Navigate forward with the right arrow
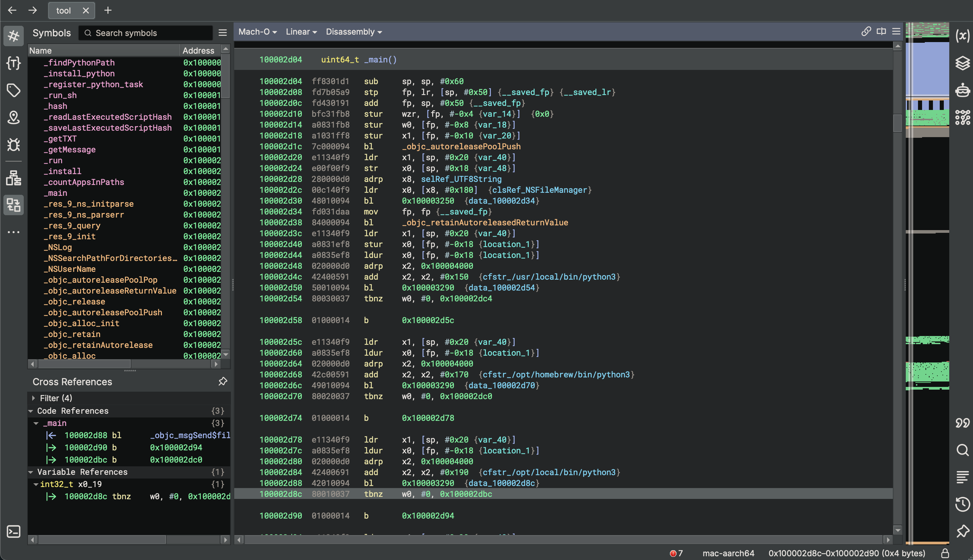 coord(33,11)
